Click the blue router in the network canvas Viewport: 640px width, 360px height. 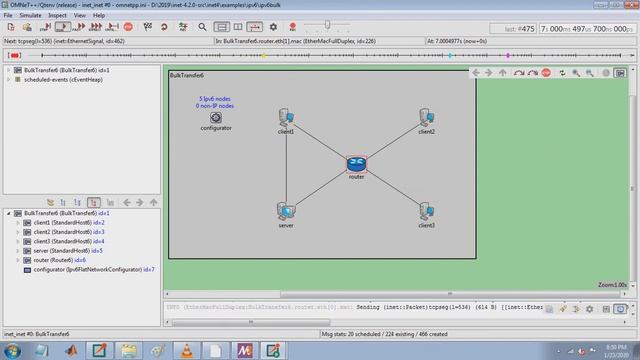coord(356,164)
